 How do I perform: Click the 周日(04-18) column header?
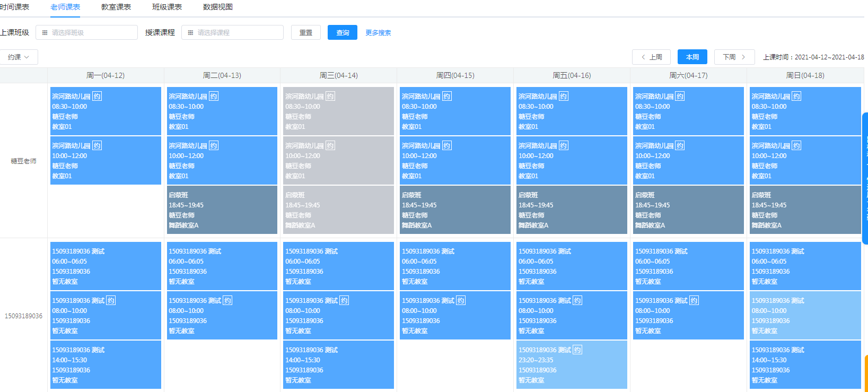805,75
